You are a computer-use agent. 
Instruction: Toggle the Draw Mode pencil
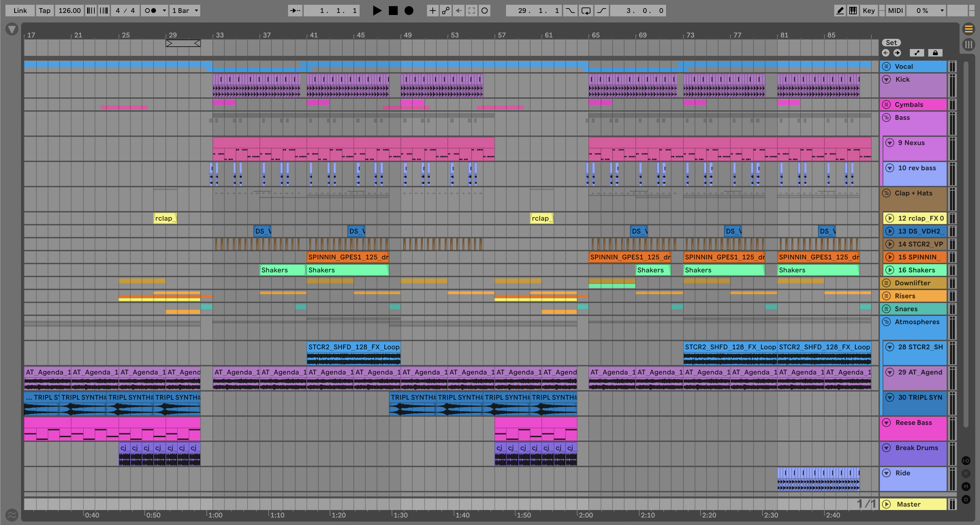[840, 11]
